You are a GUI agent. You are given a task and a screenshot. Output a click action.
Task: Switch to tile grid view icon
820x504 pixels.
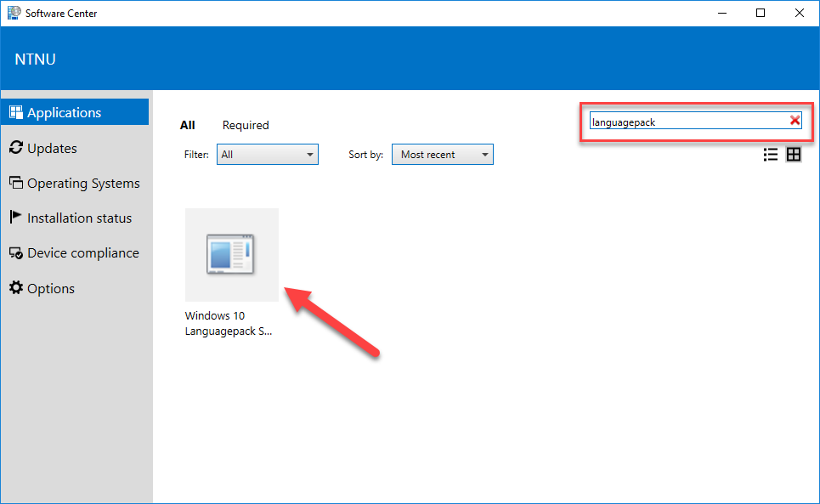click(x=794, y=155)
